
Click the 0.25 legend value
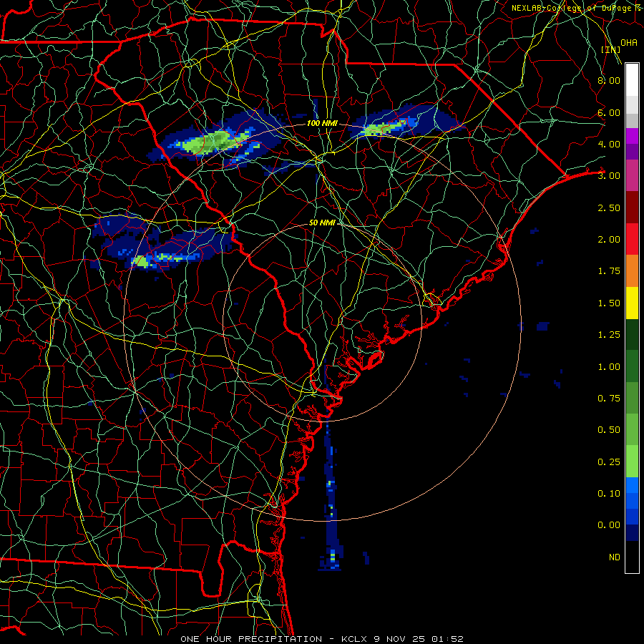coord(609,462)
